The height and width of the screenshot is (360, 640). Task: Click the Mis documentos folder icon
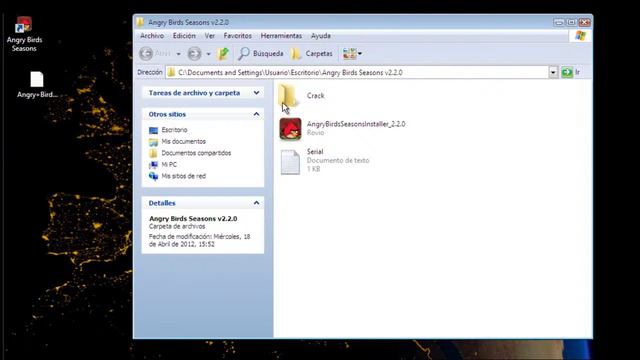pos(153,142)
